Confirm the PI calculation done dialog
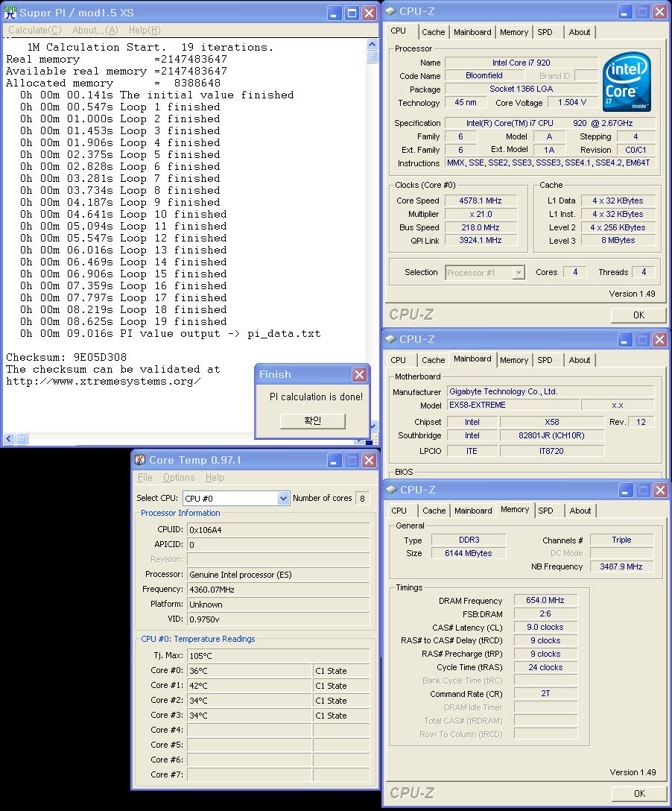The width and height of the screenshot is (672, 811). point(313,421)
